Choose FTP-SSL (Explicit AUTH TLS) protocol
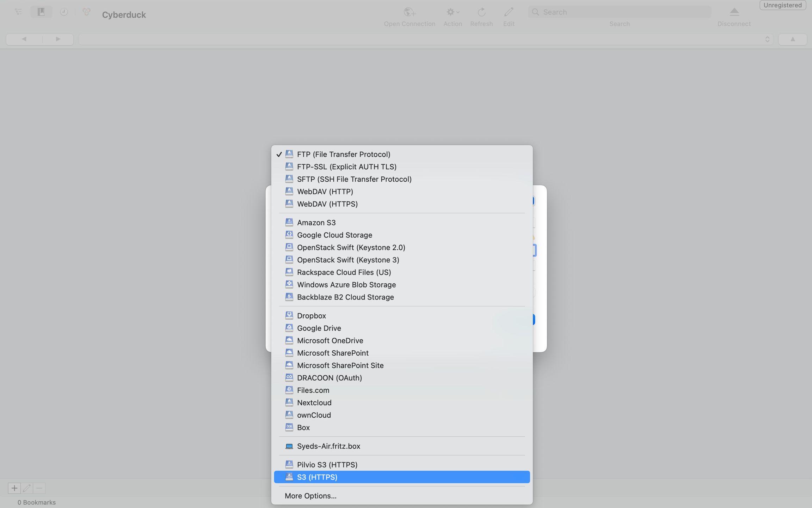This screenshot has height=508, width=812. (x=402, y=167)
